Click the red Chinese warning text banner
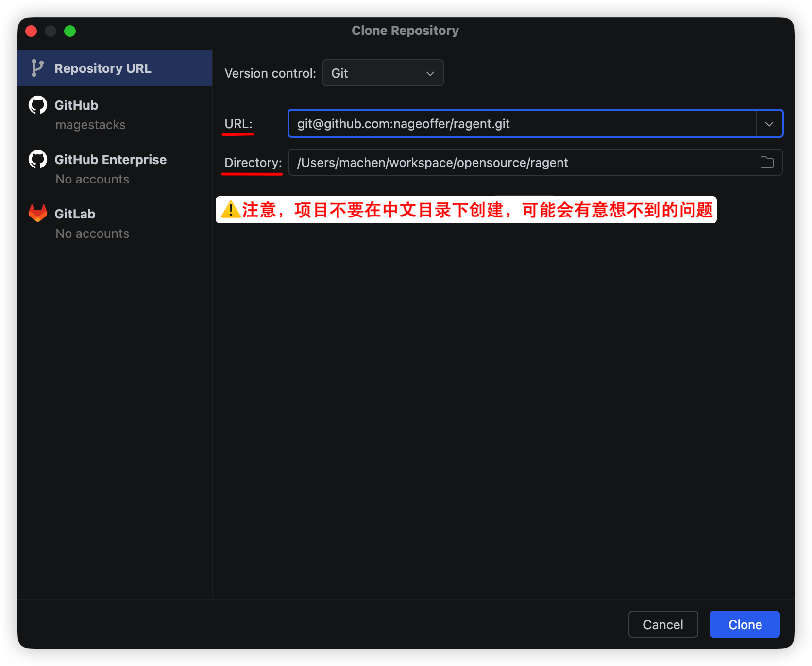The height and width of the screenshot is (666, 812). coord(477,210)
